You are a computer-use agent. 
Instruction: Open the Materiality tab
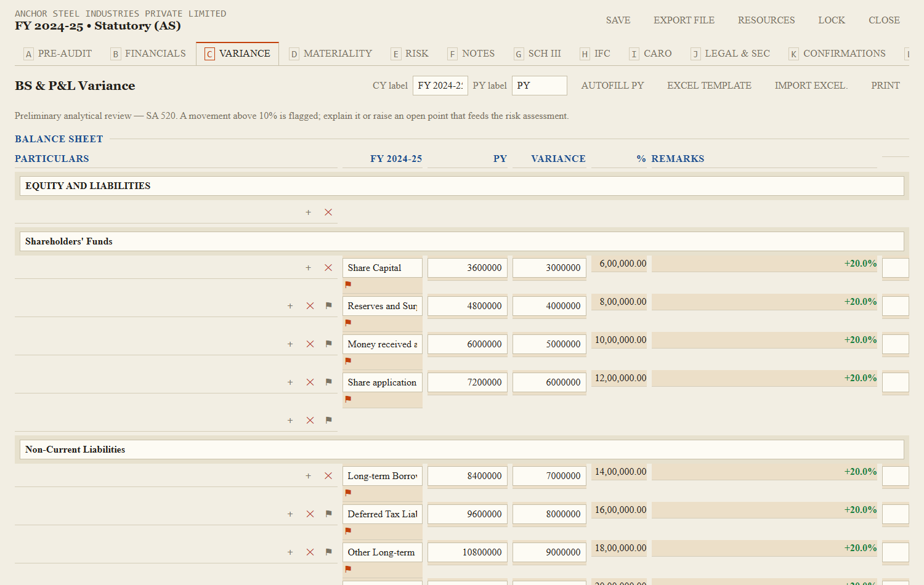point(331,54)
